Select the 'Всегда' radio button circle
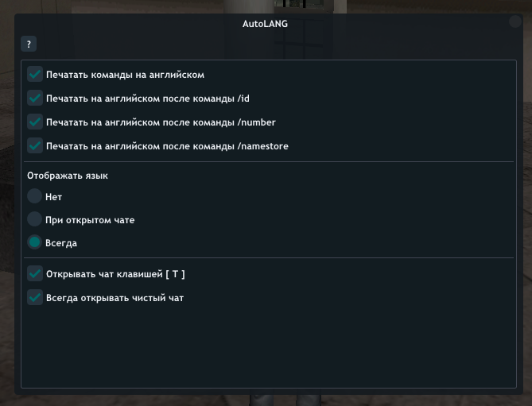 [34, 242]
